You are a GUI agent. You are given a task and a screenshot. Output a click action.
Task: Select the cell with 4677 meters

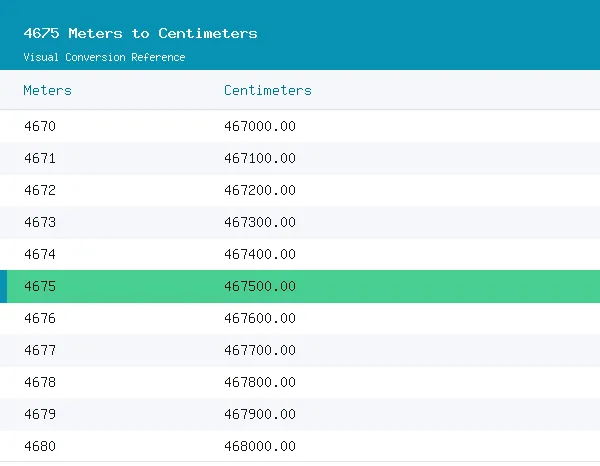coord(40,350)
